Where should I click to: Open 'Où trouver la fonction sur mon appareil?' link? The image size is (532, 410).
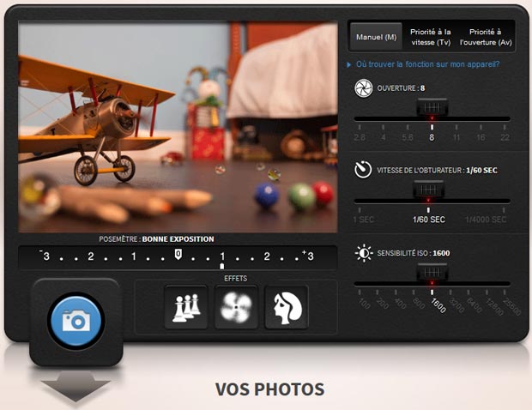pyautogui.click(x=427, y=64)
